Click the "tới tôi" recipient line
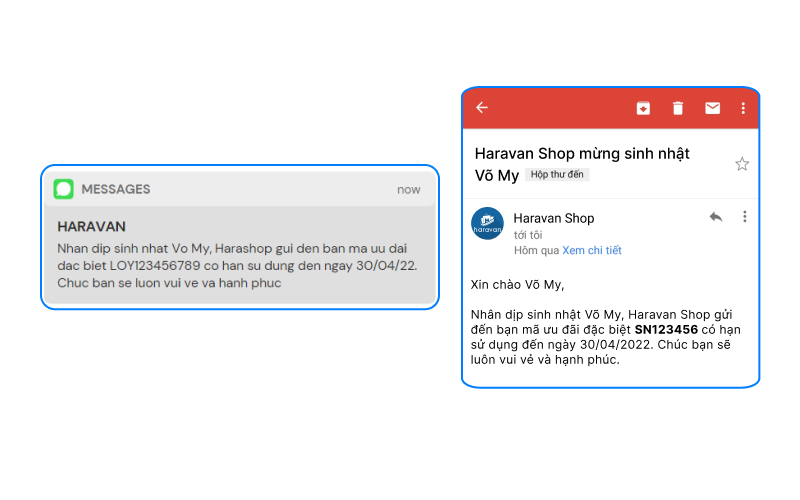 tap(528, 235)
